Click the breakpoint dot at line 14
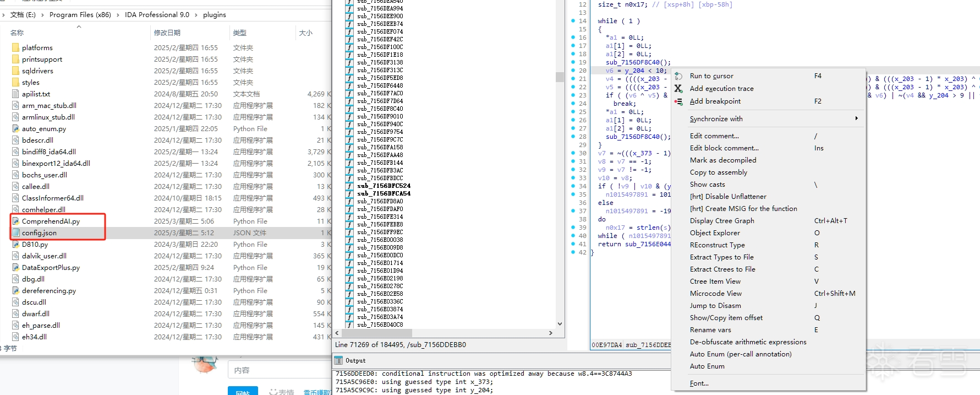 point(573,21)
